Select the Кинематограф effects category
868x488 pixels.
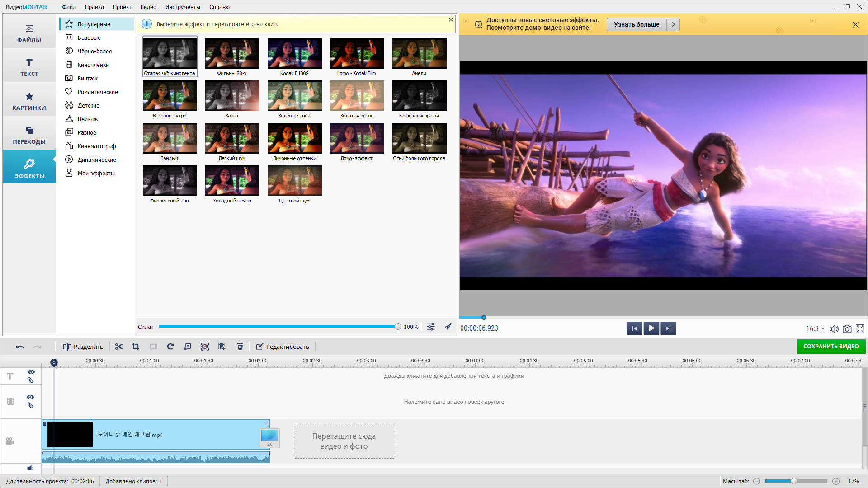pos(96,146)
